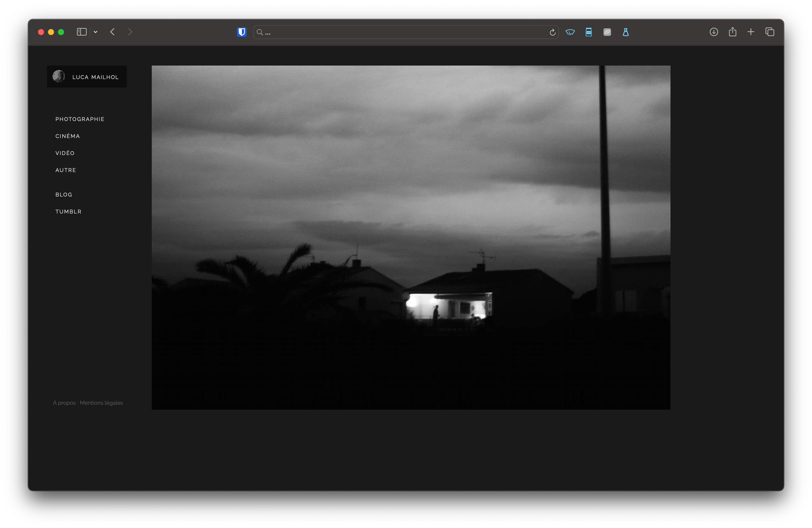812x528 pixels.
Task: Open the Cinéma menu item
Action: (68, 136)
